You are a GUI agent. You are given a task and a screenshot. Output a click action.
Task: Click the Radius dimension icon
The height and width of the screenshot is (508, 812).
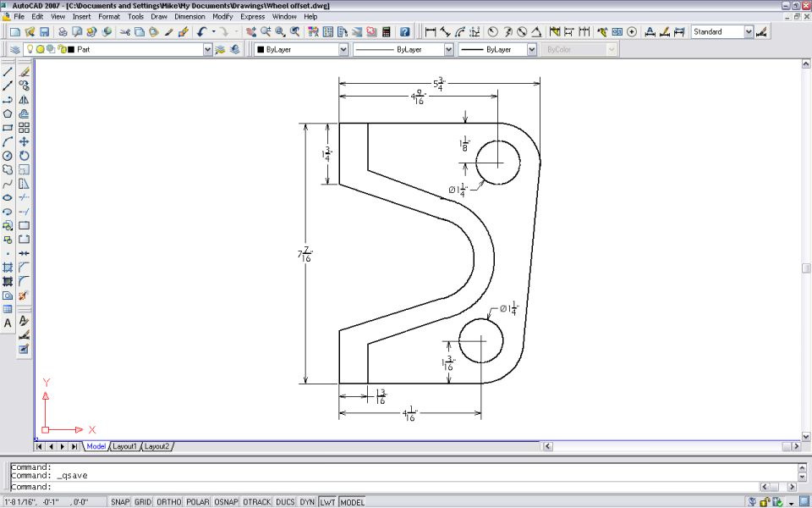(x=492, y=32)
